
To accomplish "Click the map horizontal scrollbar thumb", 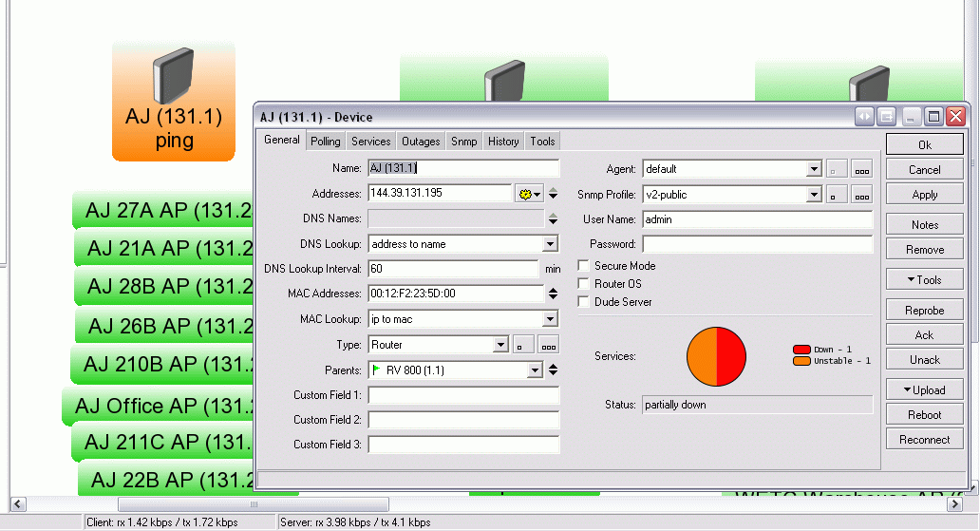I will [x=254, y=504].
